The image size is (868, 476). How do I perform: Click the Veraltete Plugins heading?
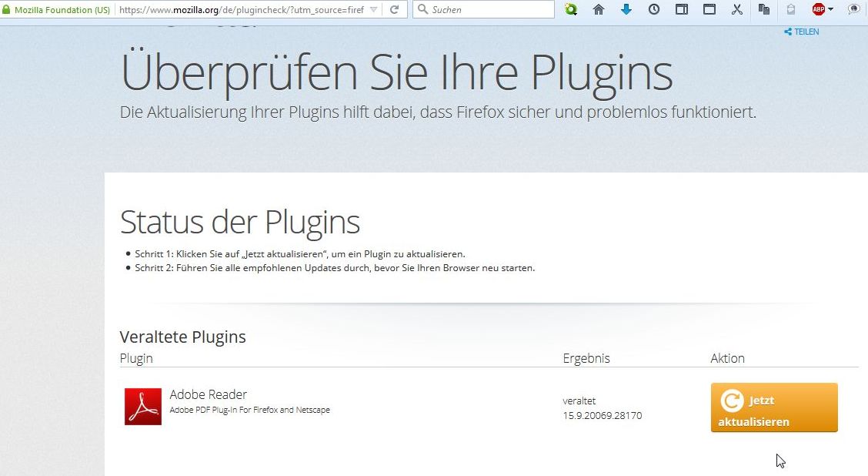point(182,337)
